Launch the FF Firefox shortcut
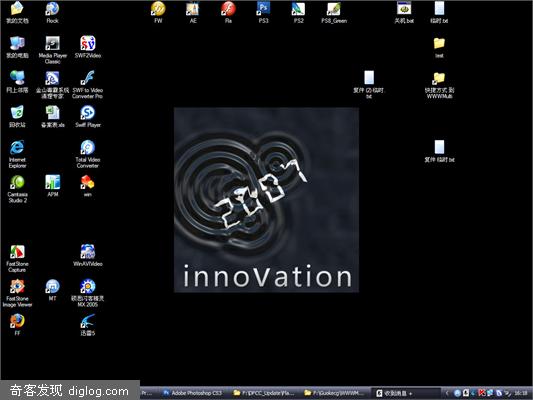The width and height of the screenshot is (533, 400). click(x=17, y=325)
